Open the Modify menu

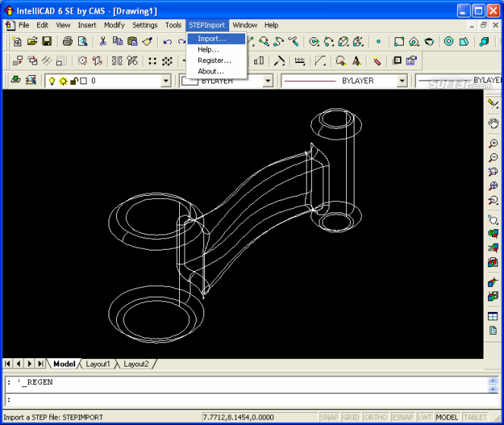click(114, 25)
